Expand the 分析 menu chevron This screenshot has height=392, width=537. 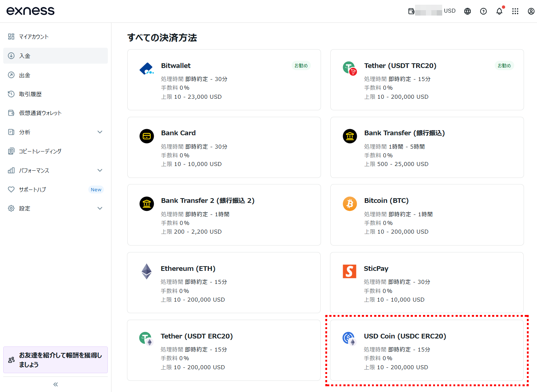pos(100,132)
